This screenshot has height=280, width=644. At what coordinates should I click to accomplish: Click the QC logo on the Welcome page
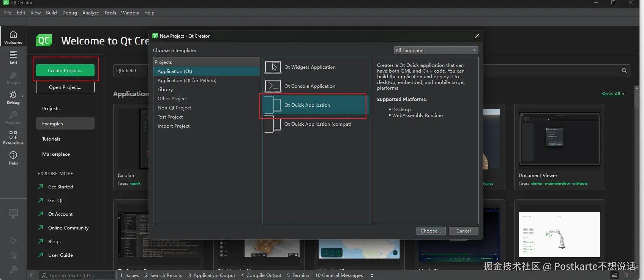tap(44, 40)
